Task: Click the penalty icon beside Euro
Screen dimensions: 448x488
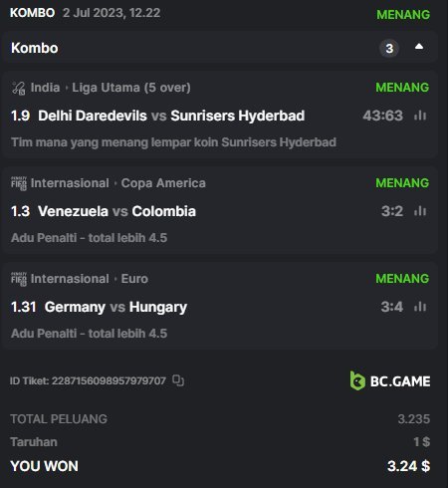Action: pos(19,279)
